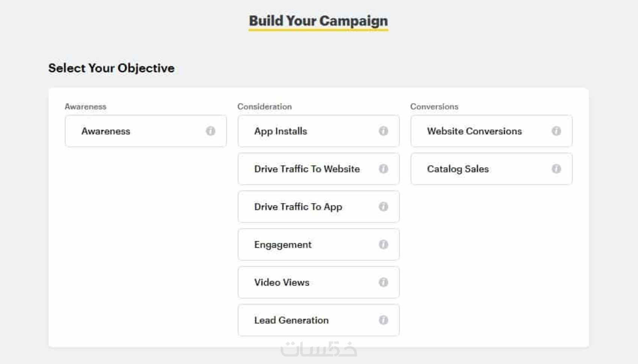Screen dimensions: 638x364
Task: Click the Catalog Sales info icon
Action: pos(556,169)
